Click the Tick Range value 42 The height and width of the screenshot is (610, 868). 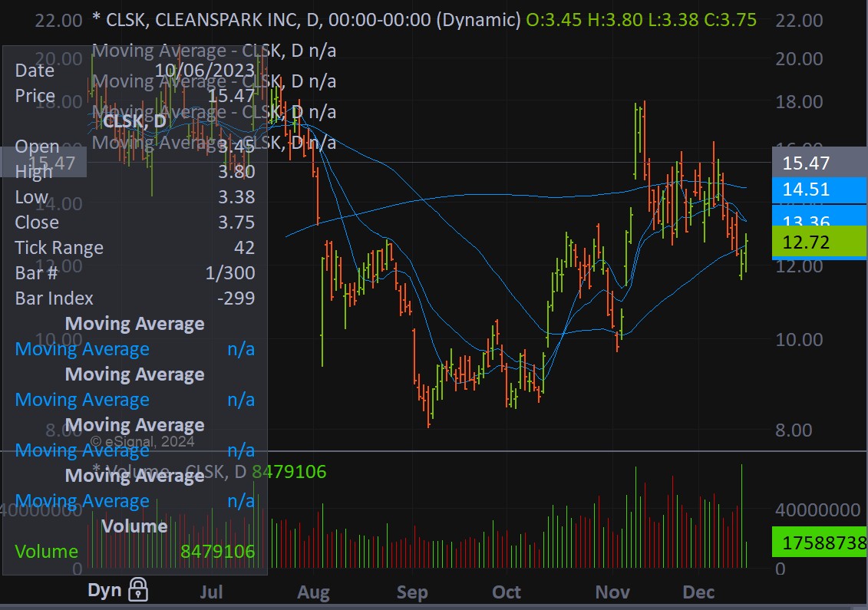[244, 247]
